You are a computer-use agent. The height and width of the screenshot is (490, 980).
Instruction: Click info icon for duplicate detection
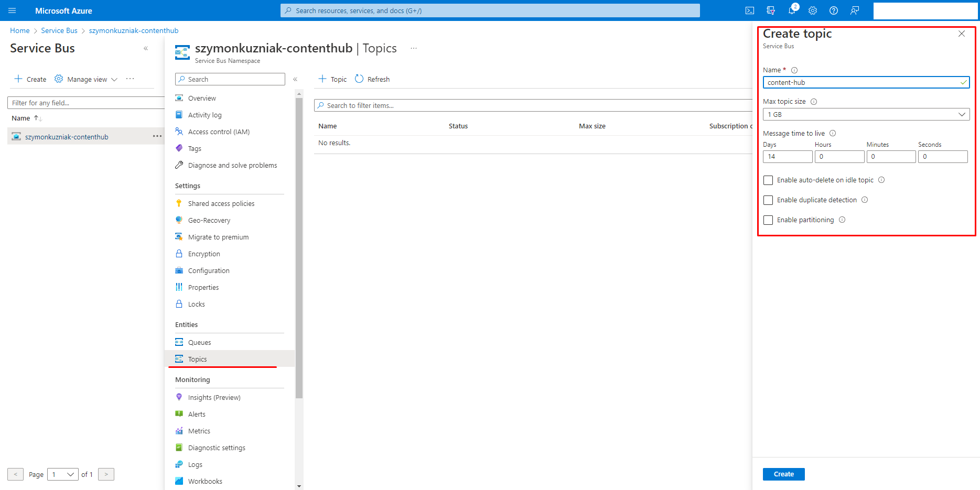pyautogui.click(x=865, y=200)
